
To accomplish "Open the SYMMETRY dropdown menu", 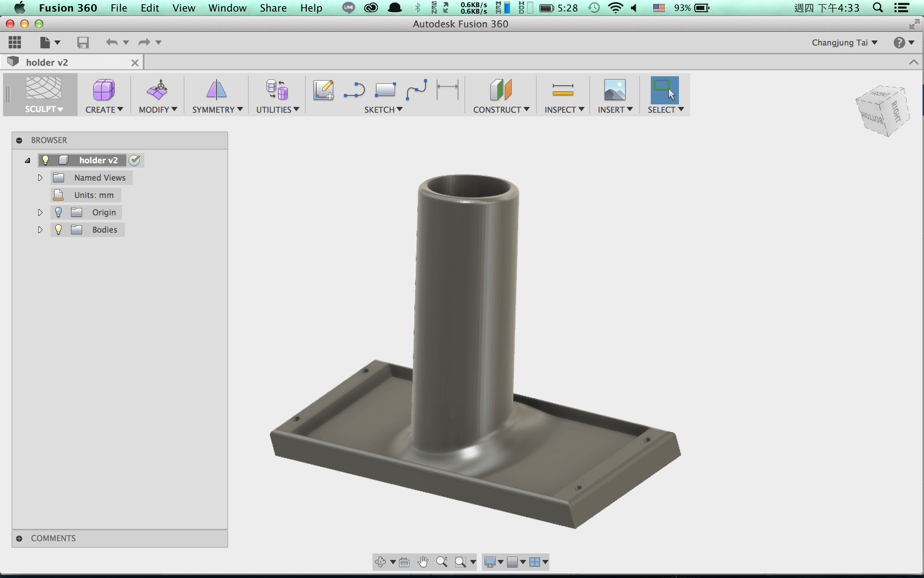I will pos(218,110).
